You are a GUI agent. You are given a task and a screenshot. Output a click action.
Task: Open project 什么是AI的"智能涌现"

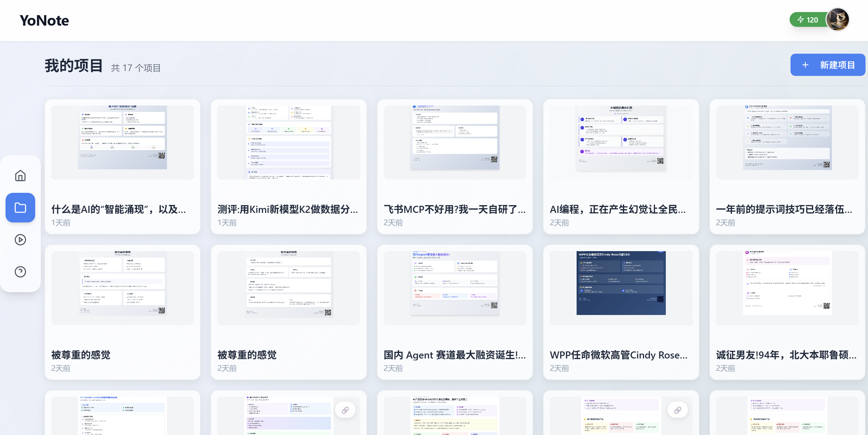[119, 209]
